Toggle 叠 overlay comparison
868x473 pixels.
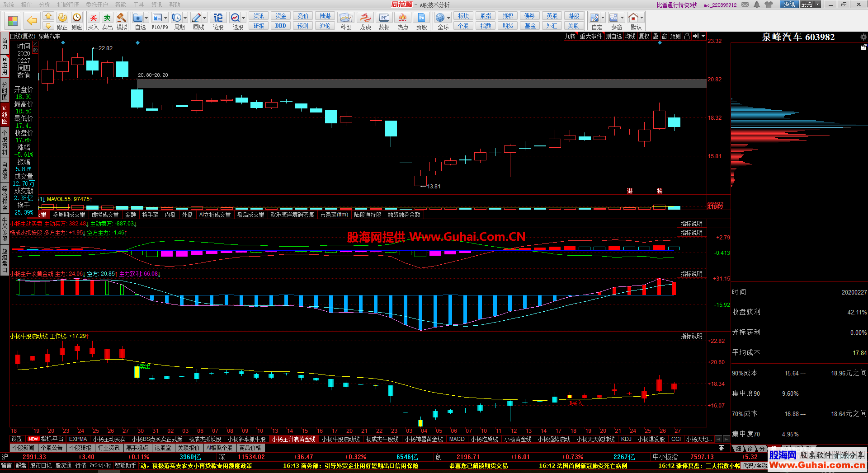[x=656, y=37]
